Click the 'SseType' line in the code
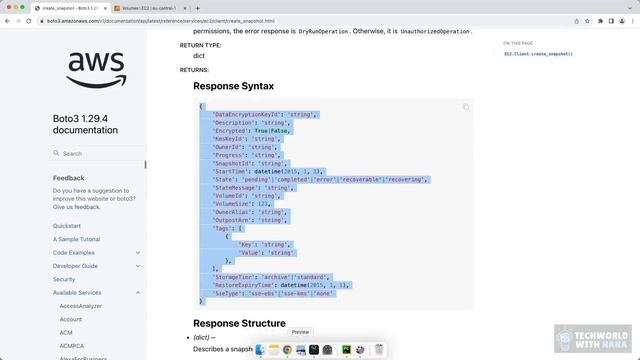The image size is (640, 360). 273,293
